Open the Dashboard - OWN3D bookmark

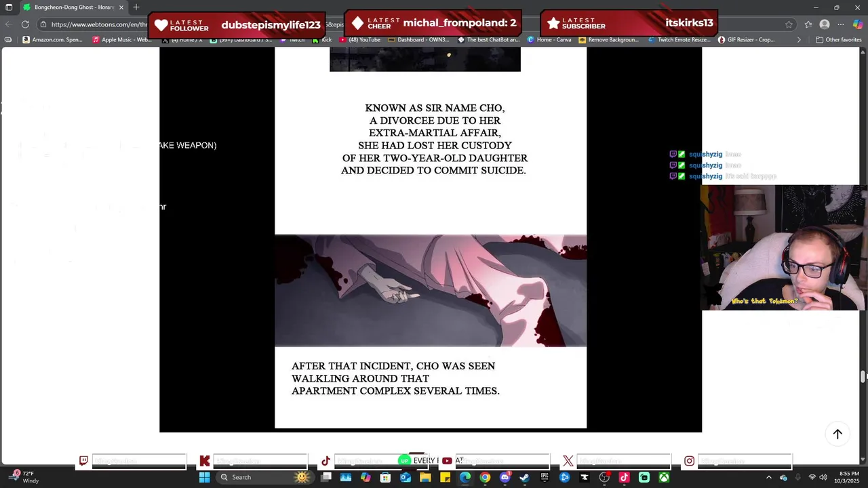coord(418,39)
